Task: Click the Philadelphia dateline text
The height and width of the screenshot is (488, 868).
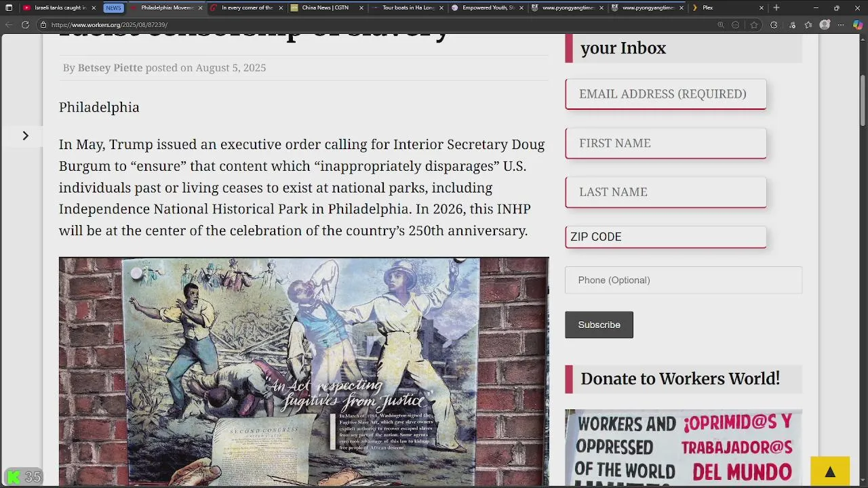Action: (99, 107)
